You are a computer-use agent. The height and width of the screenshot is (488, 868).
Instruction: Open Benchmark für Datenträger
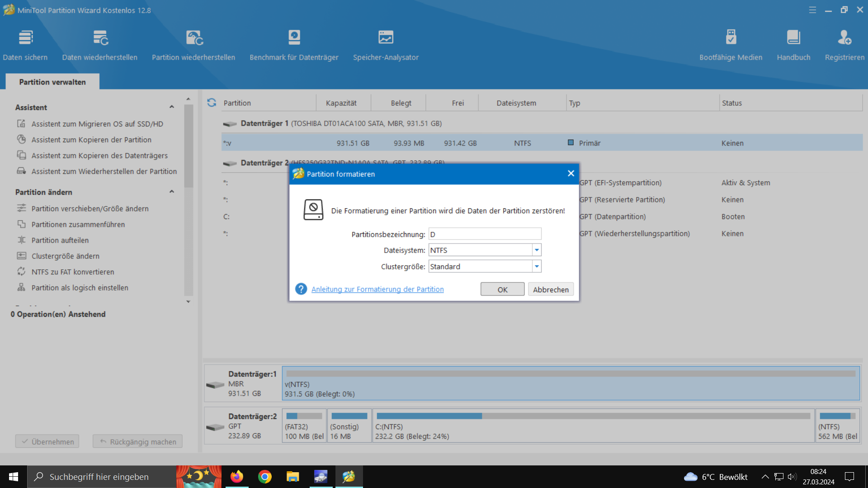click(x=294, y=38)
